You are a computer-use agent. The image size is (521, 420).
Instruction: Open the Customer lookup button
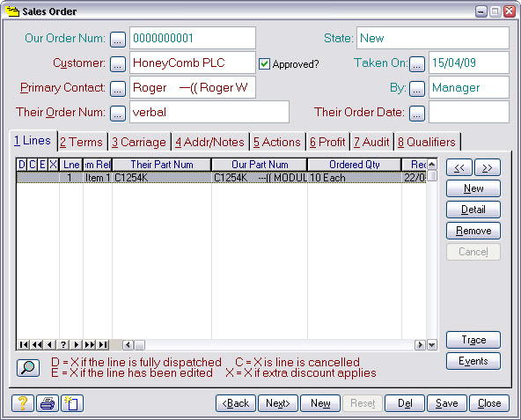[x=118, y=64]
